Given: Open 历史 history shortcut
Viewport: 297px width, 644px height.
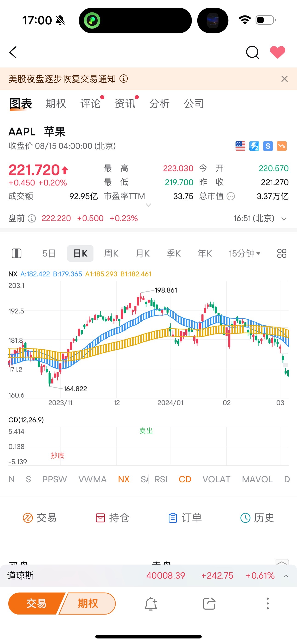Looking at the screenshot, I should (257, 518).
